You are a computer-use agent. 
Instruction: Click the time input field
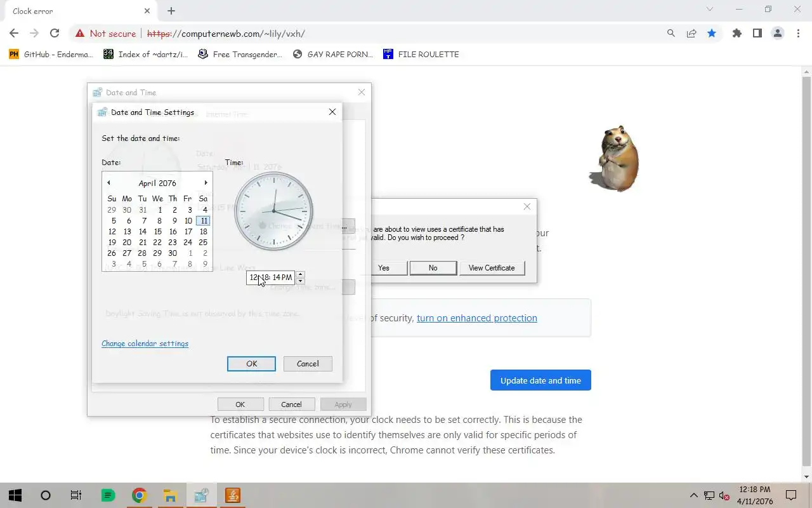tap(270, 277)
